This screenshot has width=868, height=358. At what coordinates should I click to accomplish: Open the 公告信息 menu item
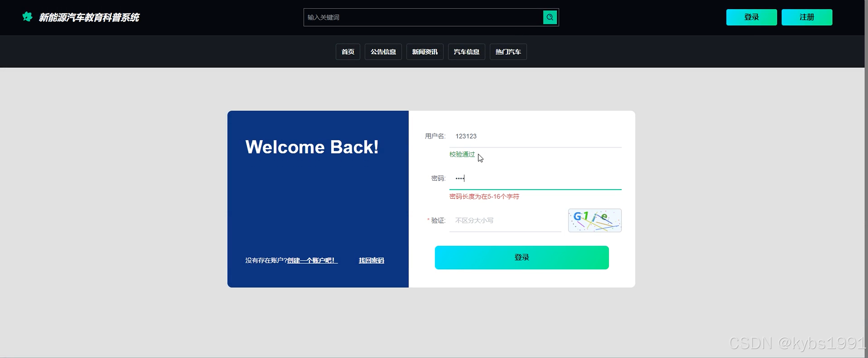coord(383,52)
